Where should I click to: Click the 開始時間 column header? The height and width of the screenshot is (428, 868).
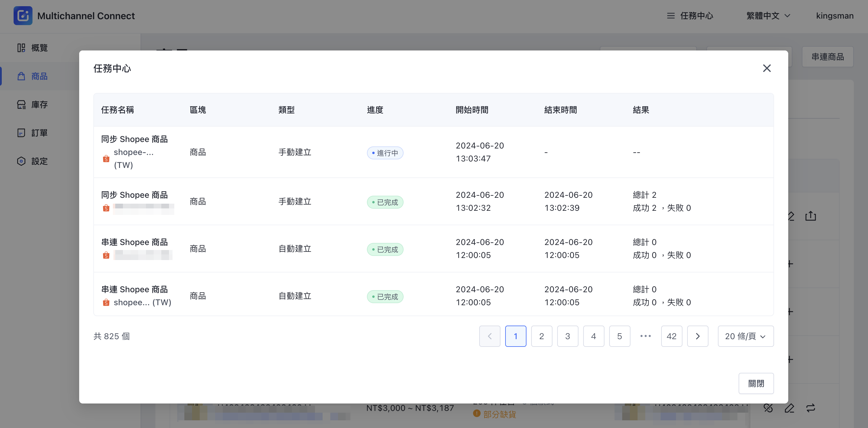point(472,110)
